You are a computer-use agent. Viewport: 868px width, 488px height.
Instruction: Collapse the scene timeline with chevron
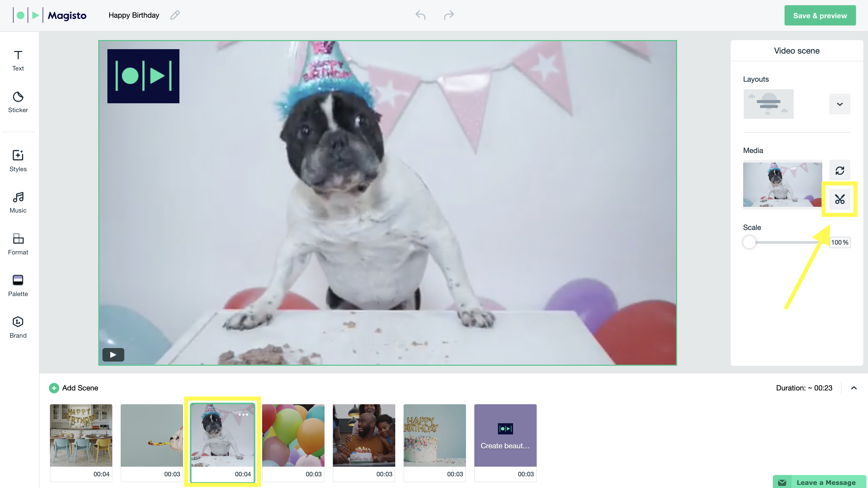pyautogui.click(x=854, y=388)
